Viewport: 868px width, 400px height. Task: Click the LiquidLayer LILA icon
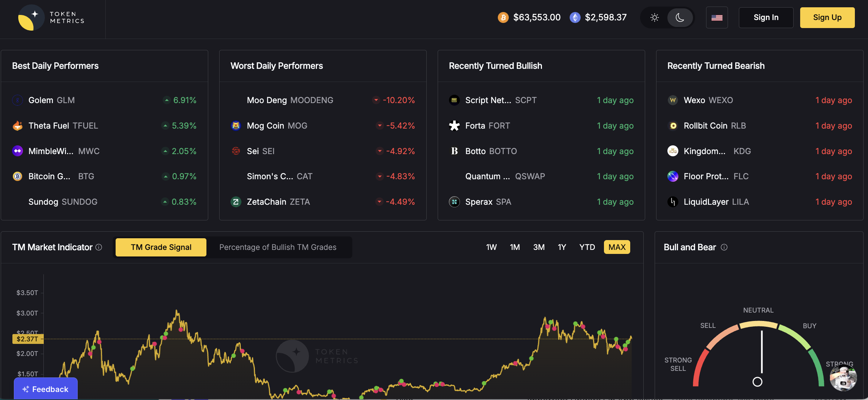pyautogui.click(x=673, y=202)
